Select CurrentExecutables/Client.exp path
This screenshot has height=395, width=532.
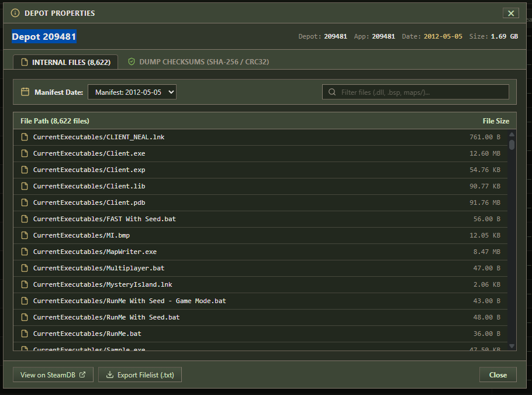tap(89, 170)
